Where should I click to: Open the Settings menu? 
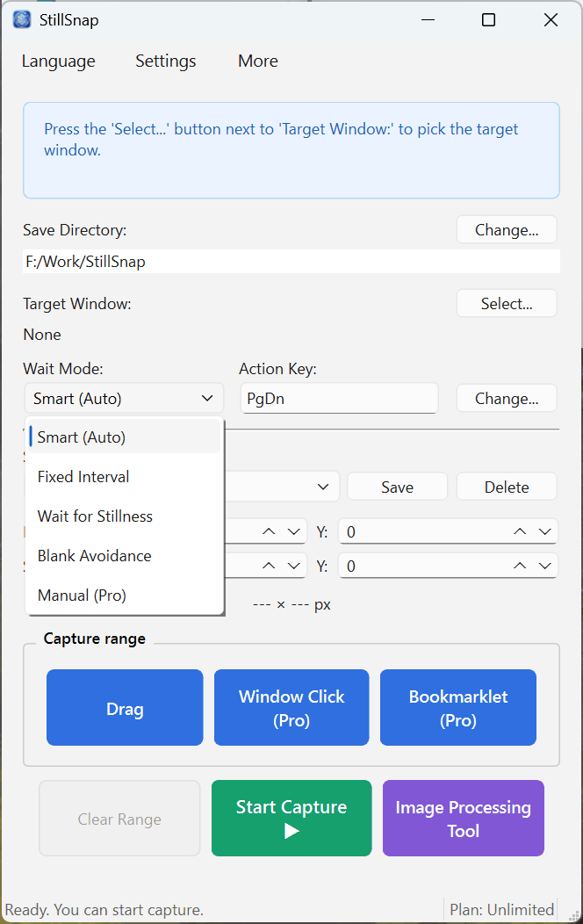[x=165, y=61]
